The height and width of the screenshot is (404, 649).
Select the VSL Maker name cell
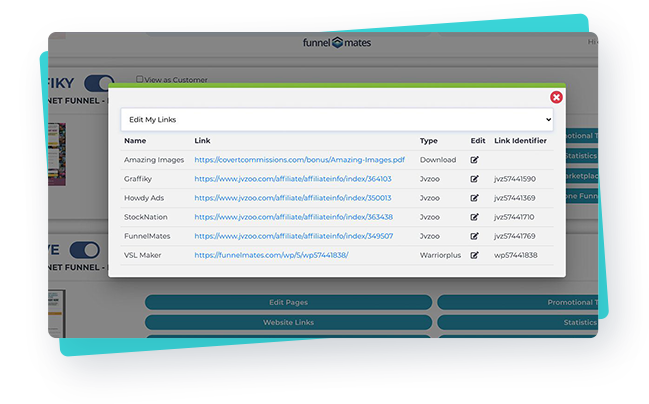point(142,255)
